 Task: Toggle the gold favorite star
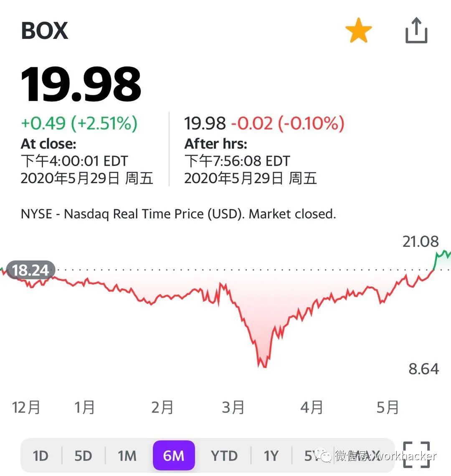[x=358, y=30]
